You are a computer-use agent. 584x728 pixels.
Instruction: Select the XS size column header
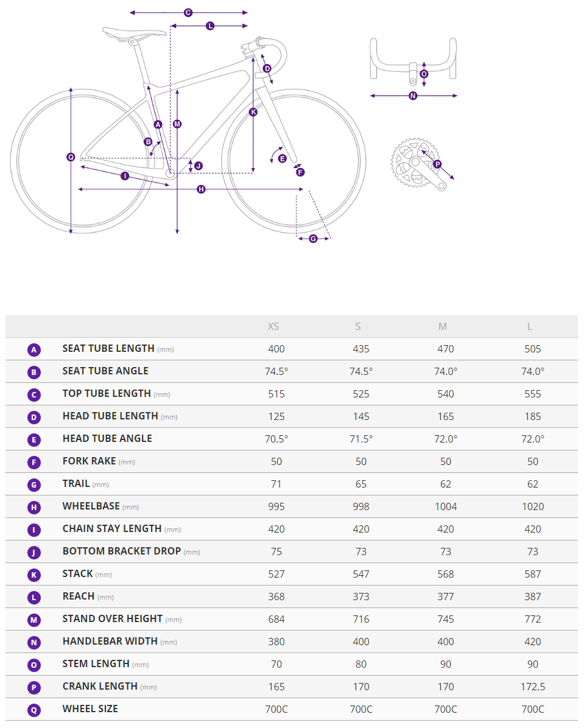[273, 327]
